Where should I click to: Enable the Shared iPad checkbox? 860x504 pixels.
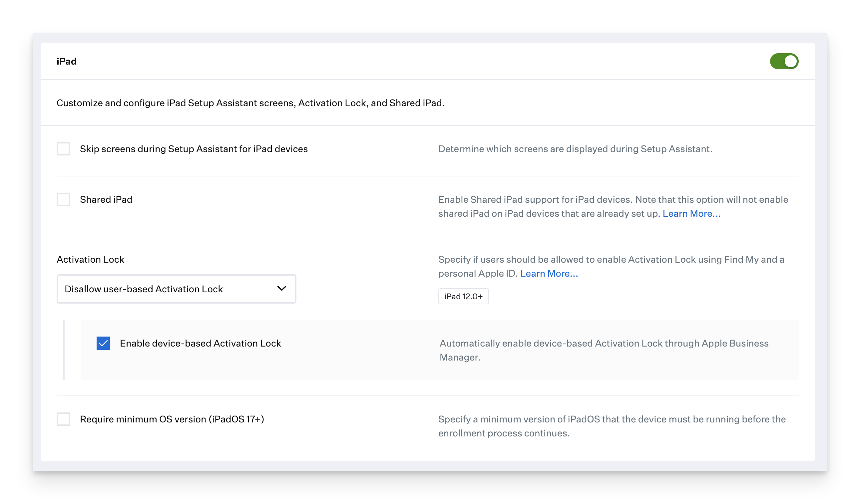tap(64, 199)
